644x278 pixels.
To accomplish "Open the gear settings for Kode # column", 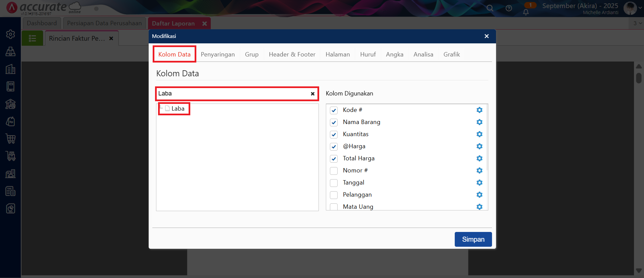I will pyautogui.click(x=479, y=110).
